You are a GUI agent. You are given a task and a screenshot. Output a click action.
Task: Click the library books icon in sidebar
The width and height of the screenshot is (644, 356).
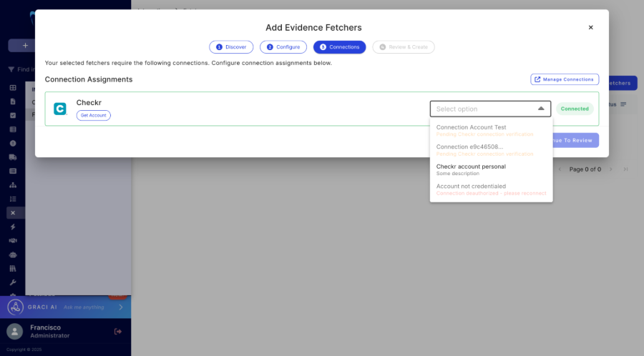click(13, 269)
